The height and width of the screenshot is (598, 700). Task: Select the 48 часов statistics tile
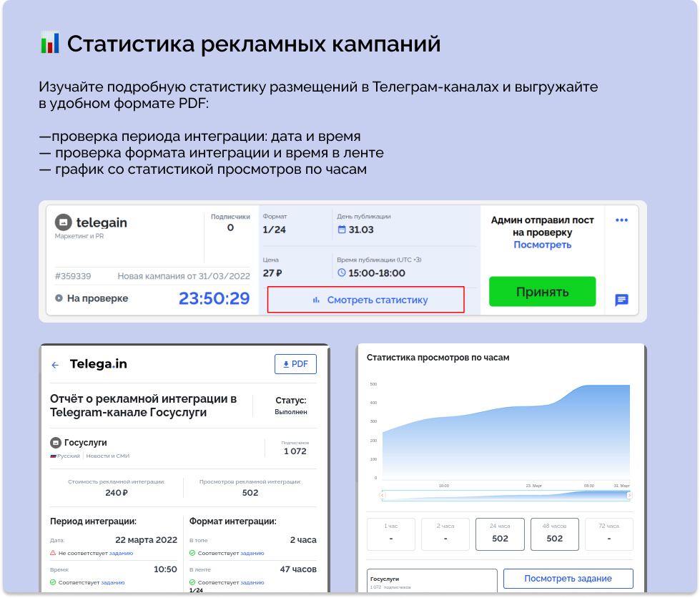point(554,534)
